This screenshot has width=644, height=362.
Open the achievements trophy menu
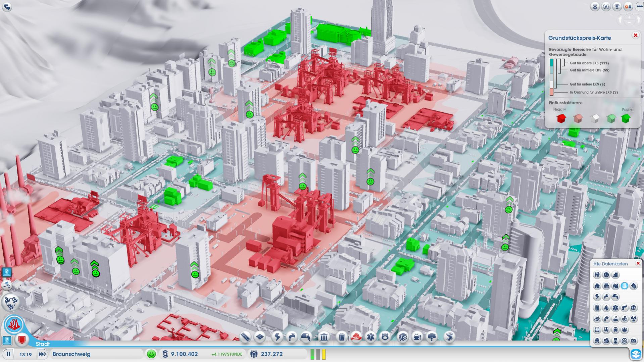click(x=617, y=7)
